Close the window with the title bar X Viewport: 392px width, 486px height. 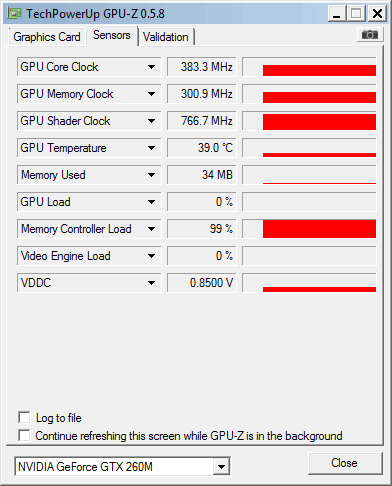(377, 14)
